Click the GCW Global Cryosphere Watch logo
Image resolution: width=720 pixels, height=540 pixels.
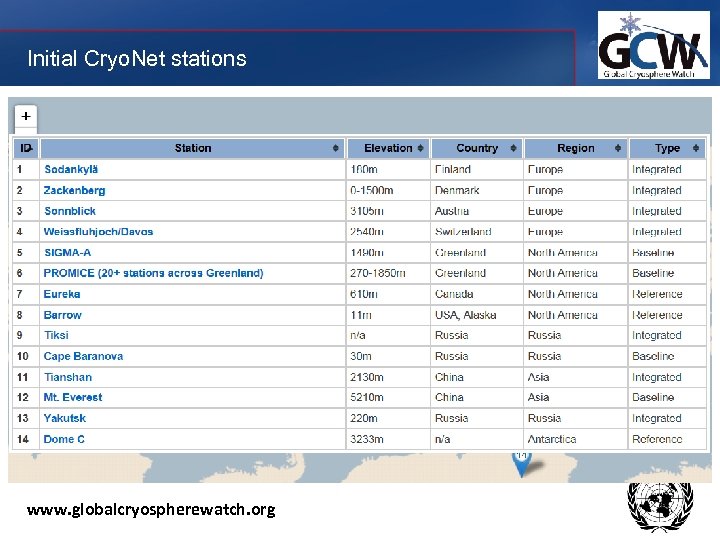(x=653, y=45)
